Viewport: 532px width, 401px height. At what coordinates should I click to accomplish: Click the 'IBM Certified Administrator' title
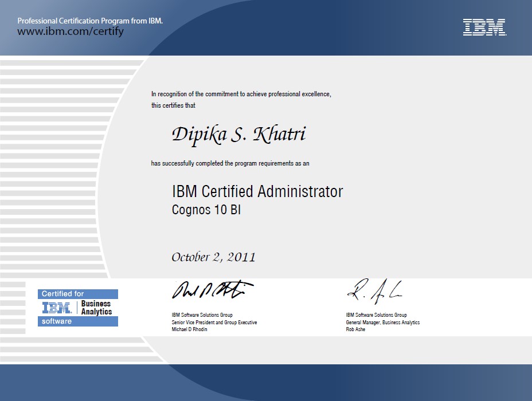[257, 191]
